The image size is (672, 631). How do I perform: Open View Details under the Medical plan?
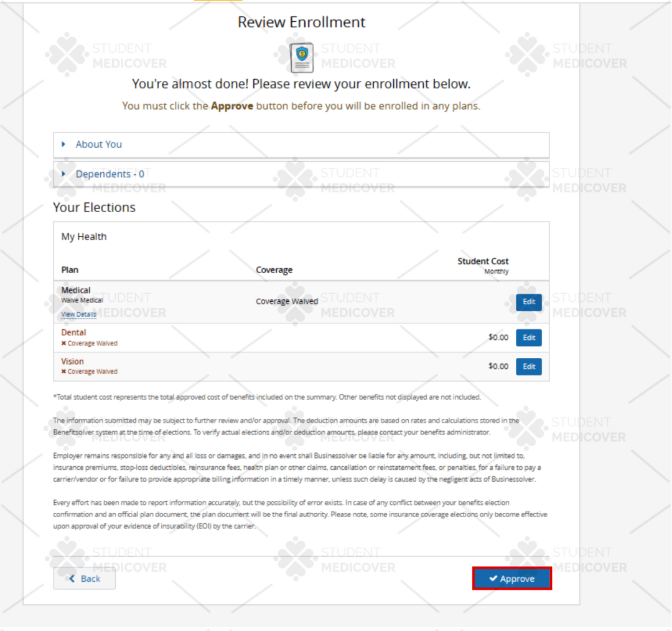click(78, 314)
